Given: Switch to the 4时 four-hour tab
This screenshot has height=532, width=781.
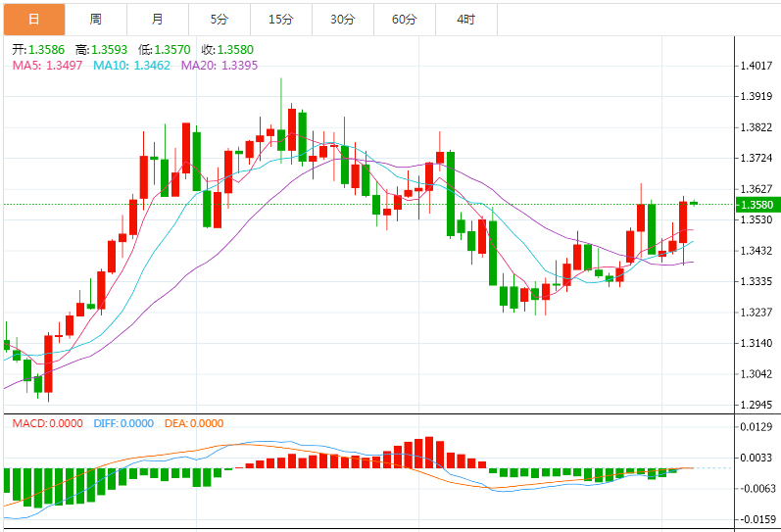Looking at the screenshot, I should [466, 20].
